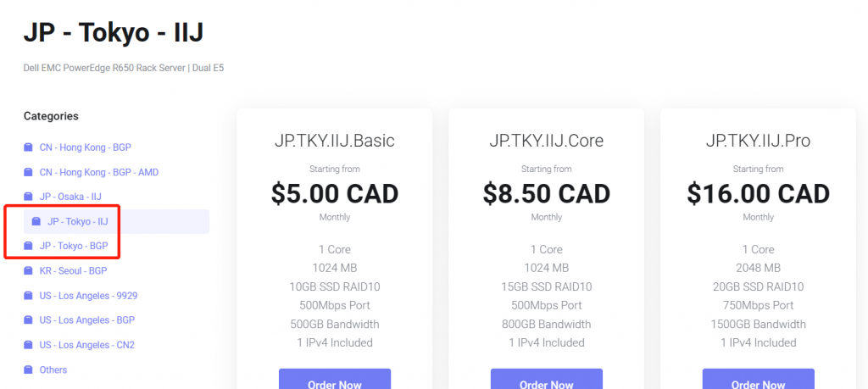Open the Others category link
868x389 pixels.
click(53, 370)
